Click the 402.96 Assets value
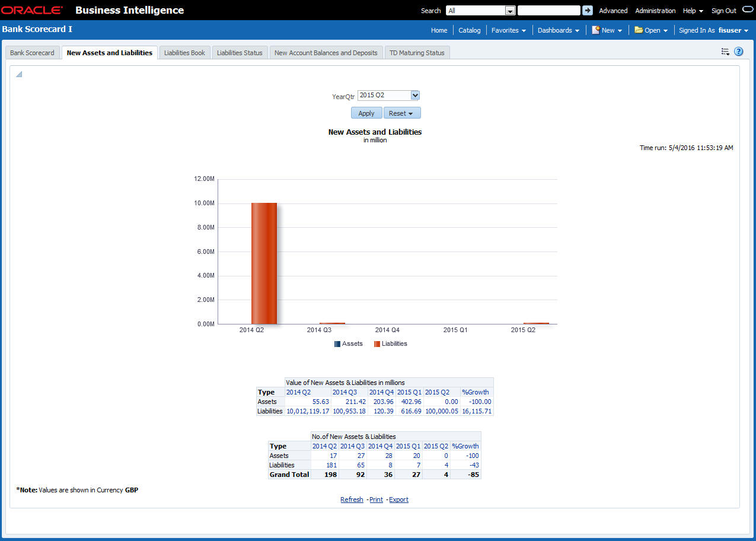Viewport: 756px width, 541px height. [x=410, y=402]
